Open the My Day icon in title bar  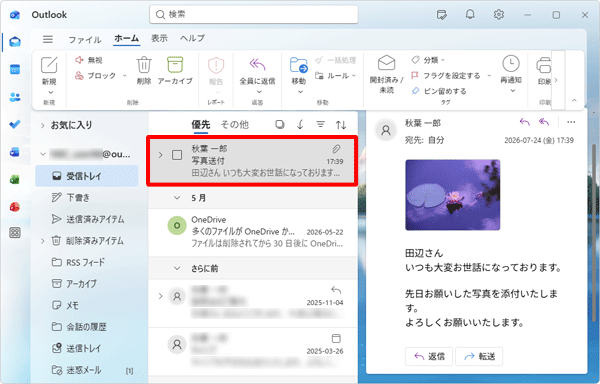[442, 15]
